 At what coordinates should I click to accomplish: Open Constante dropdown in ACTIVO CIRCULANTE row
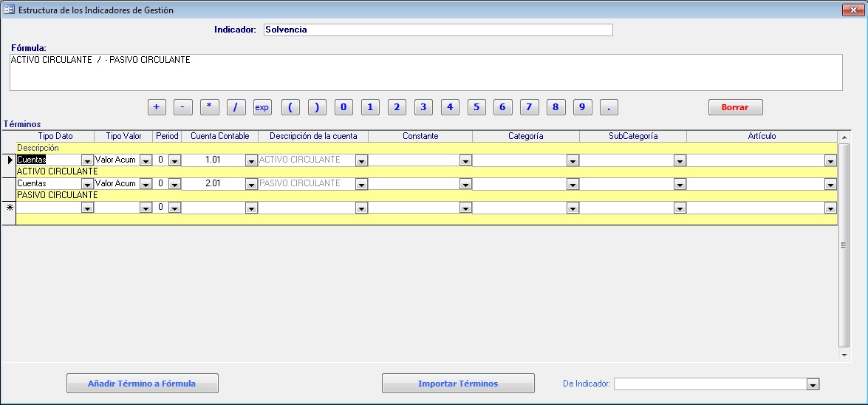(465, 160)
